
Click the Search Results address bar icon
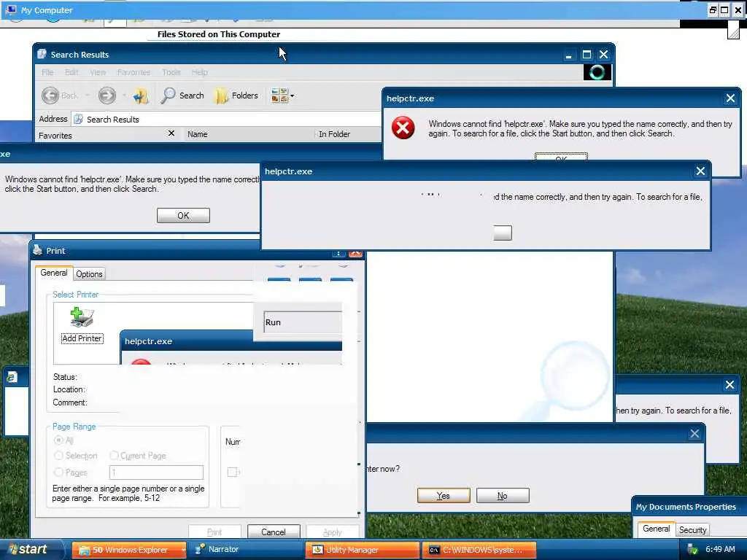(79, 119)
